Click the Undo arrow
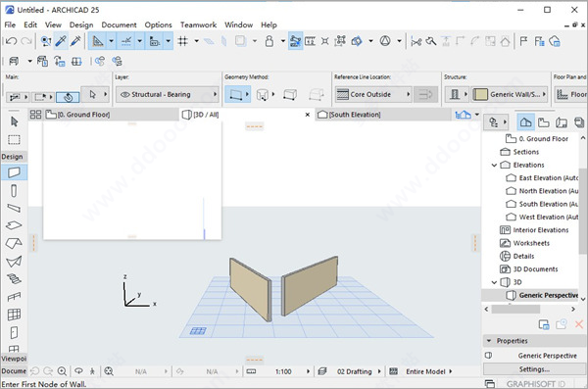 point(11,41)
